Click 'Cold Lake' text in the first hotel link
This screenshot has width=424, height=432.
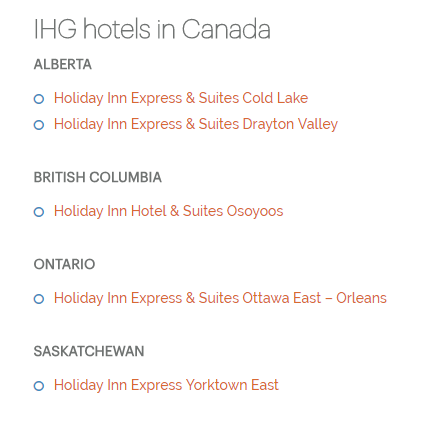point(275,98)
